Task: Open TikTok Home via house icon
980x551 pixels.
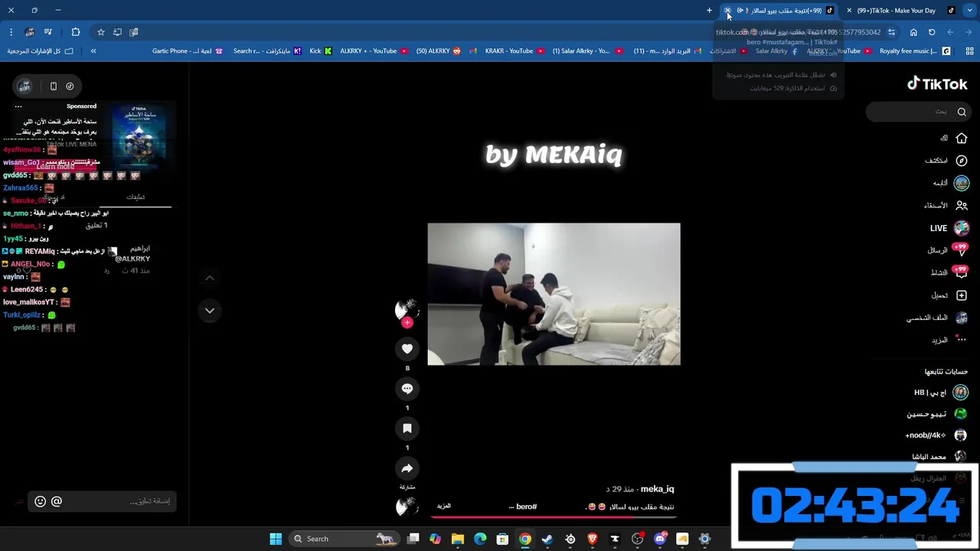Action: [x=962, y=139]
